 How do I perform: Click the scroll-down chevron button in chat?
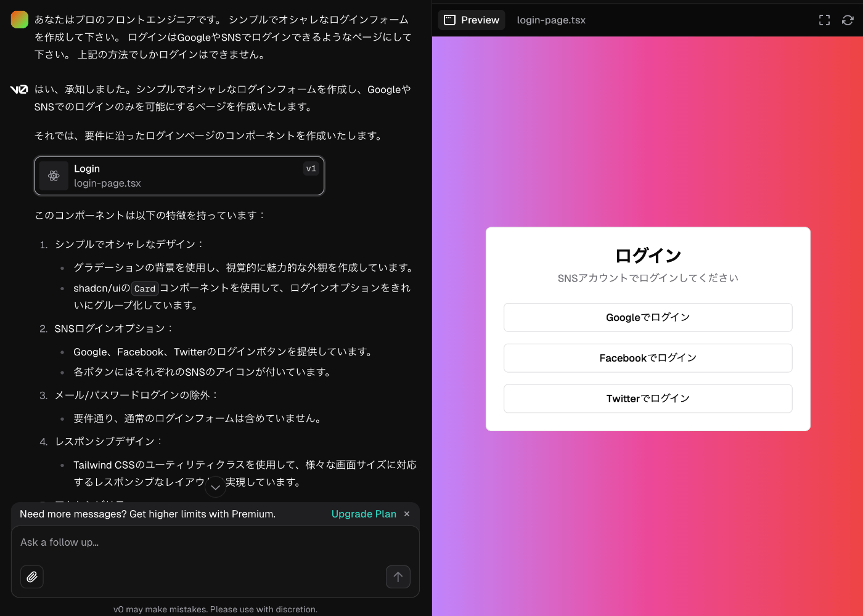coord(215,487)
